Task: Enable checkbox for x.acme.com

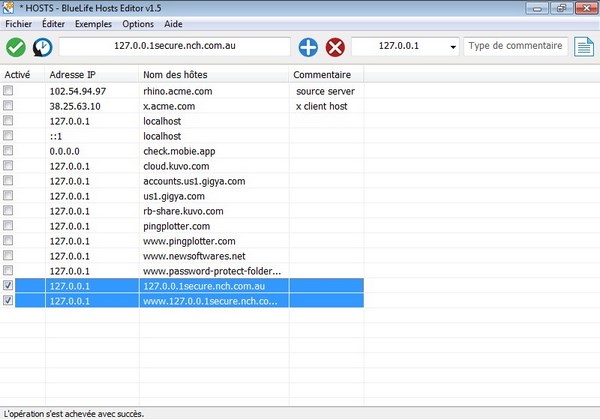Action: pyautogui.click(x=8, y=106)
